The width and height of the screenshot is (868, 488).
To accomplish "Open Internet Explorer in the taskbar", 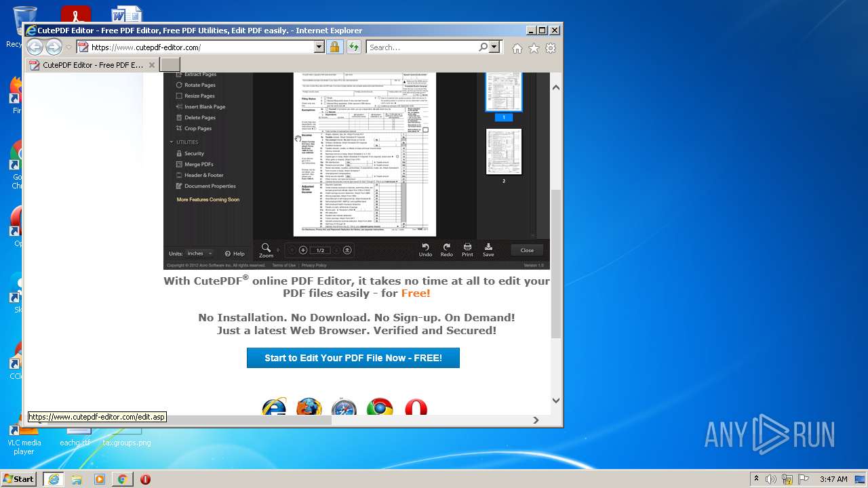I will click(53, 479).
